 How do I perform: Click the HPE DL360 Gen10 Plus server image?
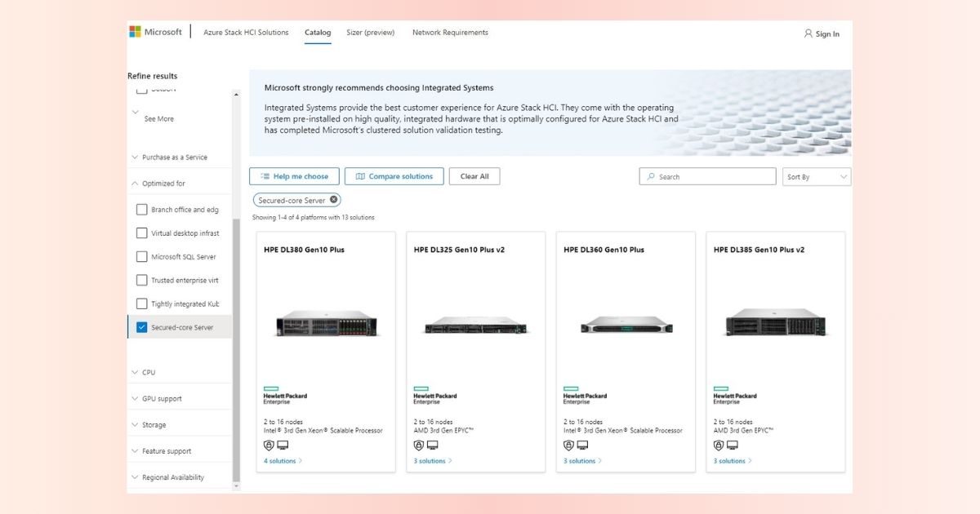(x=626, y=325)
